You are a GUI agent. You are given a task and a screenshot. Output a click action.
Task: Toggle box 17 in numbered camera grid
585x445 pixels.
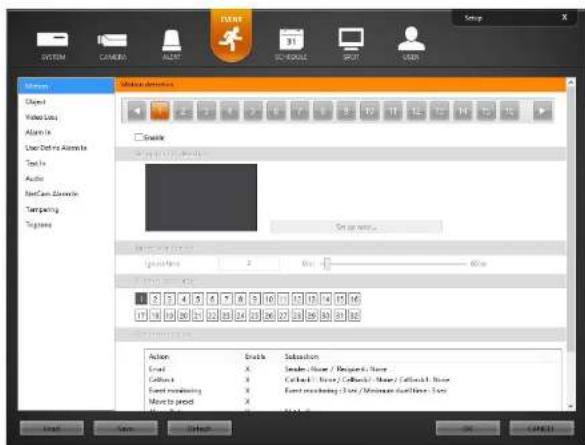point(141,316)
